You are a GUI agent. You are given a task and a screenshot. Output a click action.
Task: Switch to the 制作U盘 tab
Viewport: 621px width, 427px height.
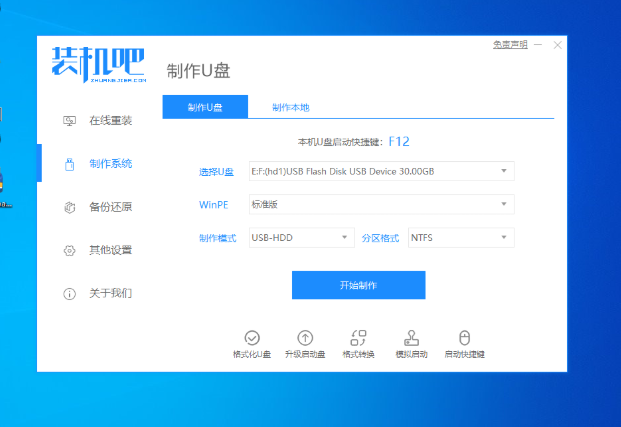tap(204, 107)
